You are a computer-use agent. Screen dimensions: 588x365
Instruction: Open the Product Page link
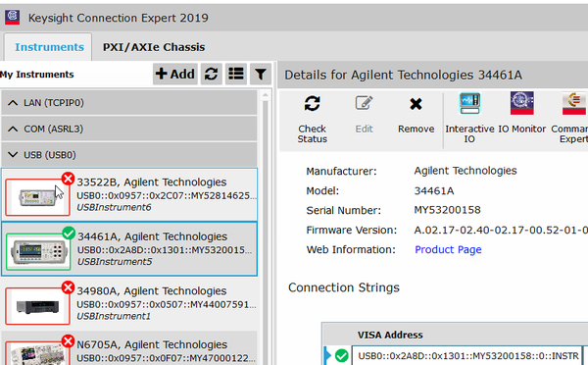point(448,250)
